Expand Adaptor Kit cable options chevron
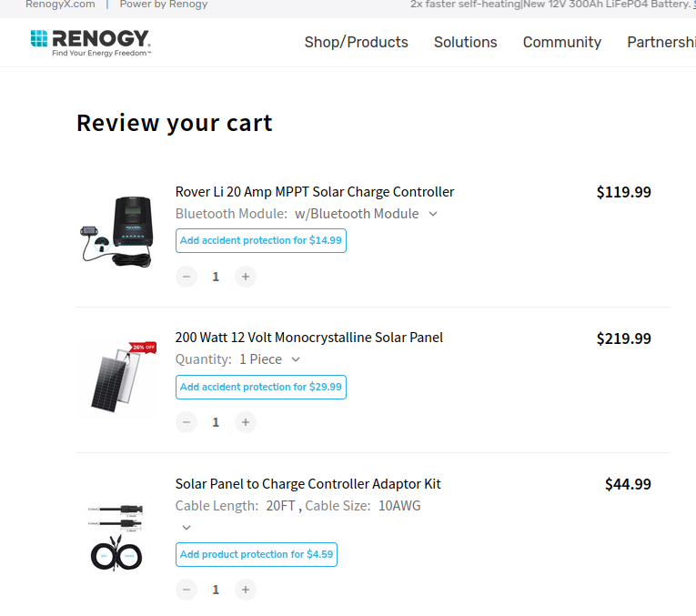Image resolution: width=696 pixels, height=616 pixels. point(187,527)
